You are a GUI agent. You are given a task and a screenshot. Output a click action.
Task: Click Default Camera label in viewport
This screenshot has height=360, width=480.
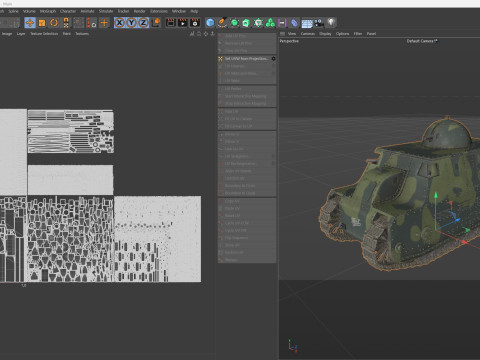(420, 41)
